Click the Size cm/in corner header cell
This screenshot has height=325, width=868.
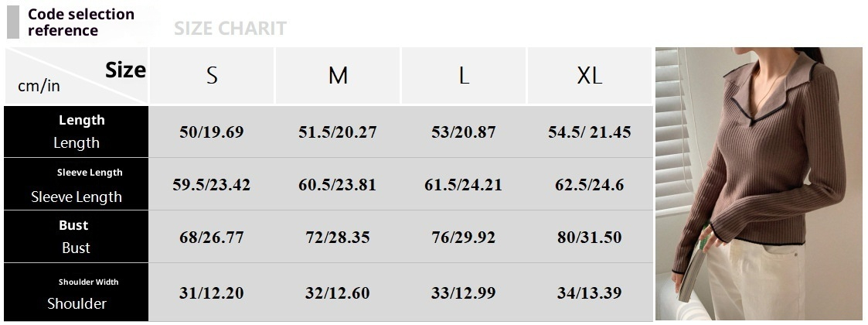coord(77,76)
